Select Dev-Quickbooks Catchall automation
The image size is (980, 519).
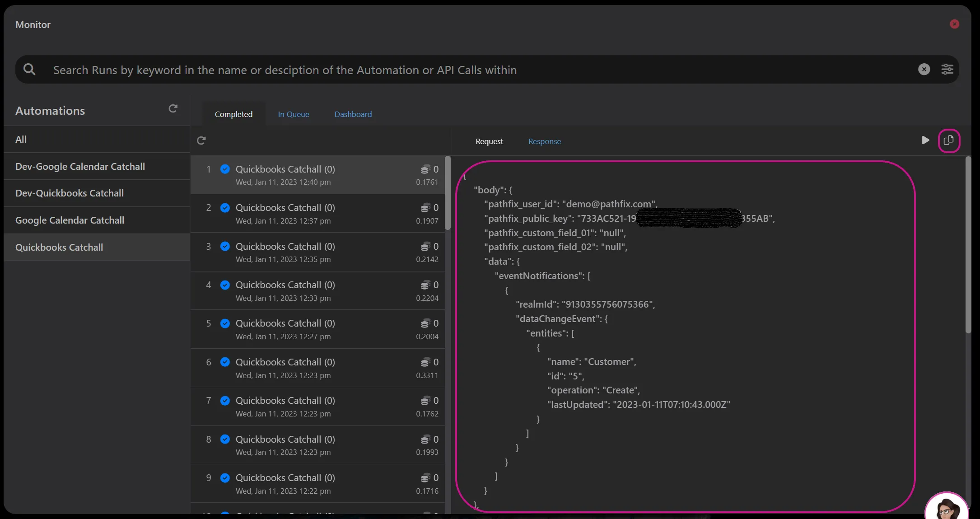pos(97,193)
